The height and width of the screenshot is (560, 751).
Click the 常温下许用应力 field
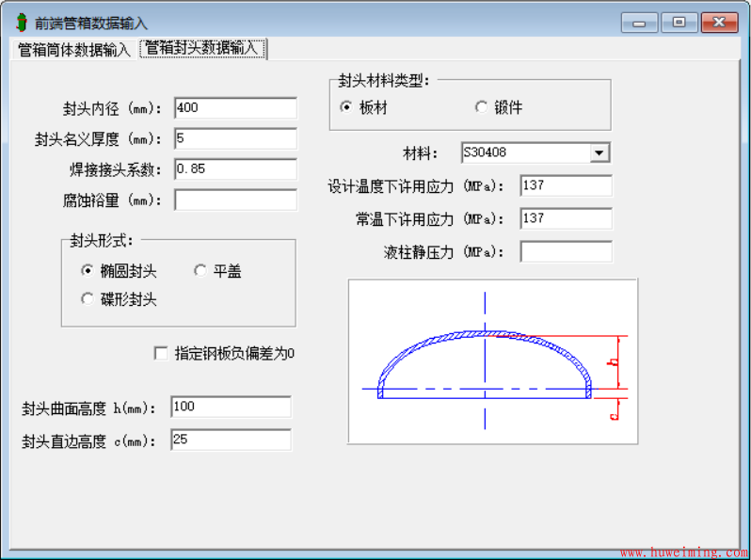566,219
